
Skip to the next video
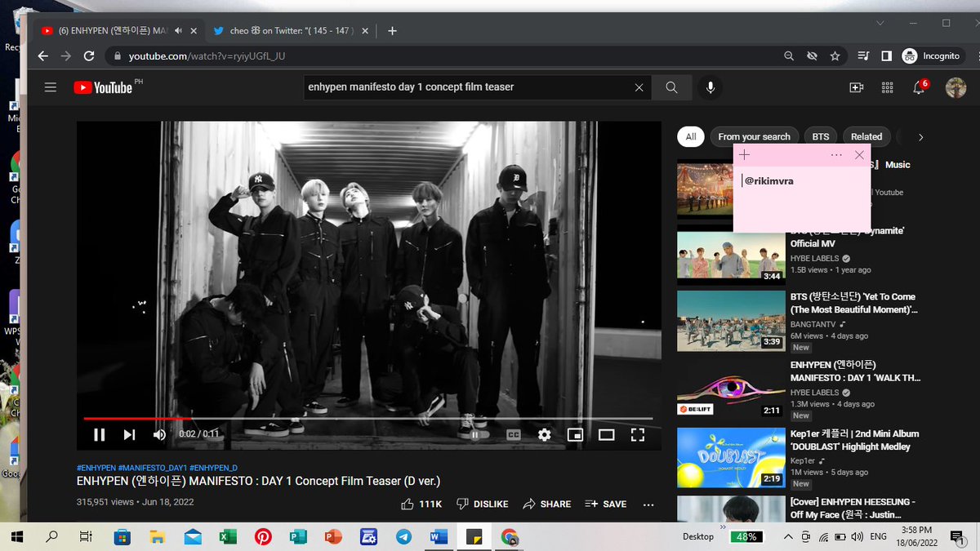tap(129, 435)
